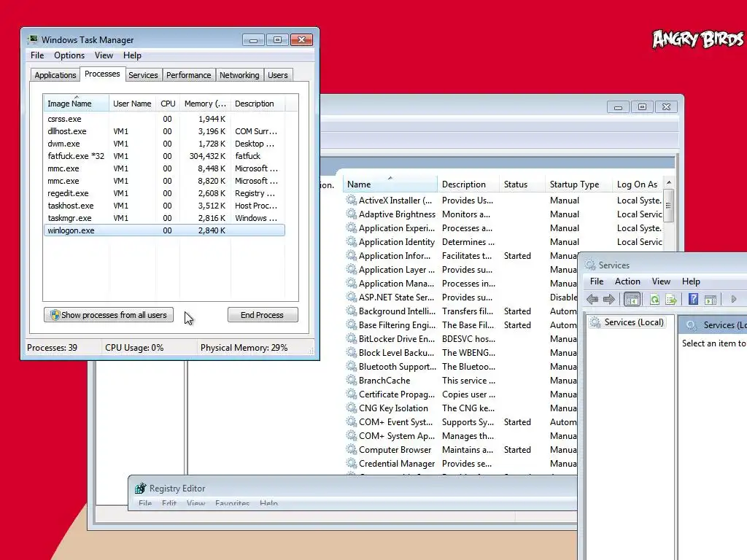Viewport: 747px width, 560px height.
Task: Click the BitLocker Drive Encryption gear icon
Action: tap(351, 338)
